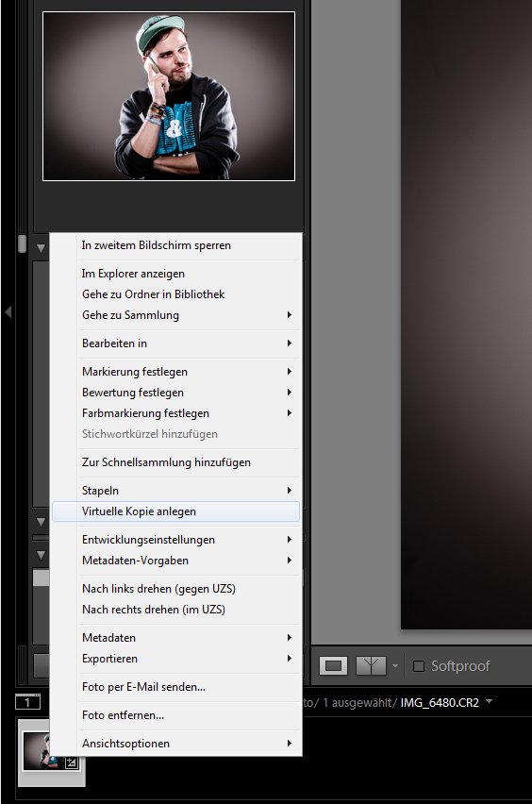Image resolution: width=532 pixels, height=804 pixels.
Task: Click the Navigator preview image
Action: (x=169, y=96)
